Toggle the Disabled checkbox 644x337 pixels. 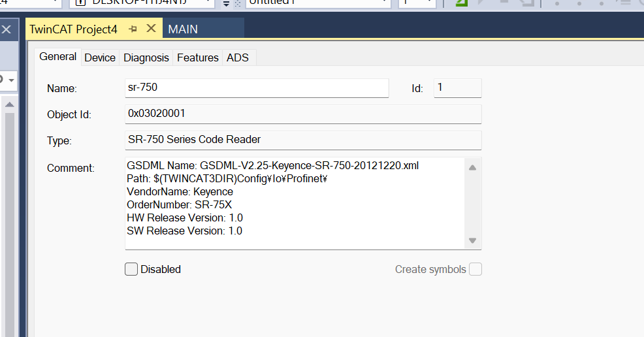click(131, 269)
